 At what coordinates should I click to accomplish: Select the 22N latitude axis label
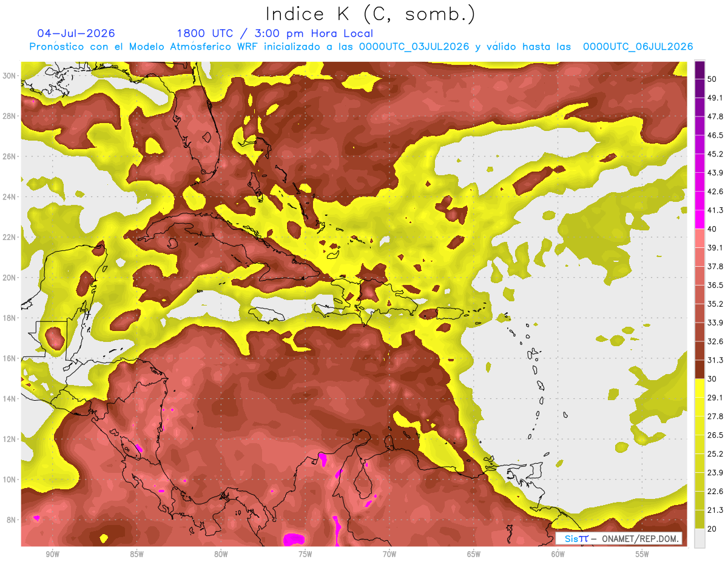pos(9,237)
